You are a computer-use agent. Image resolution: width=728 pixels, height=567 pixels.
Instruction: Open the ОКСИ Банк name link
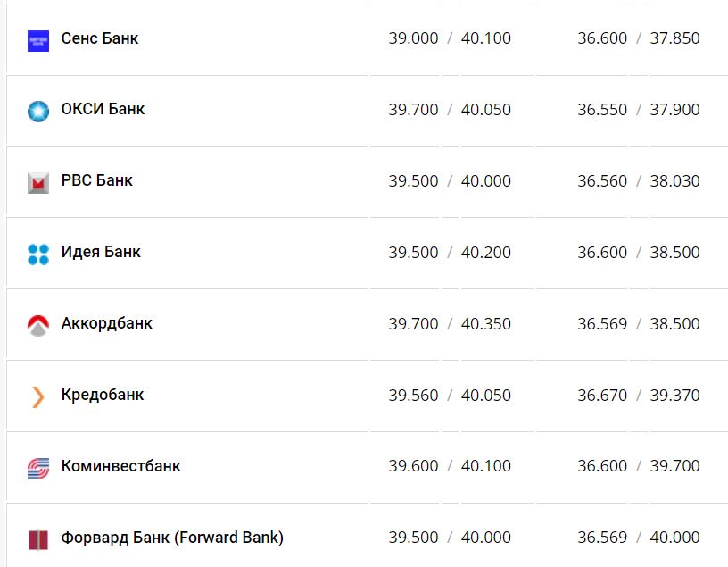[103, 109]
